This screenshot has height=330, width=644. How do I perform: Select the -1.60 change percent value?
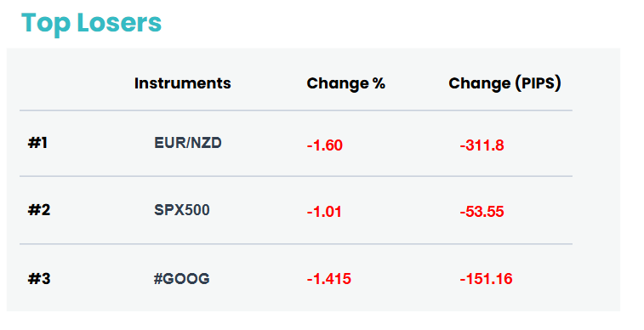[x=324, y=145]
